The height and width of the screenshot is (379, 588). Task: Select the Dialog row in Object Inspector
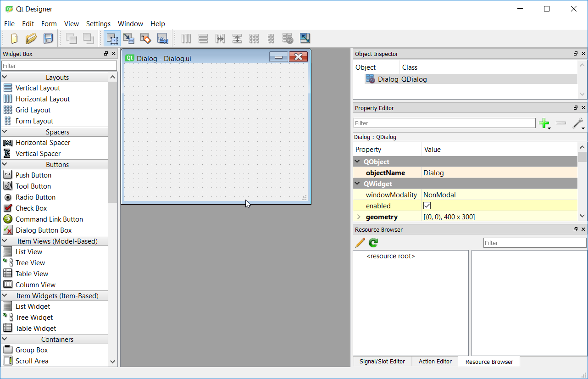(x=388, y=79)
